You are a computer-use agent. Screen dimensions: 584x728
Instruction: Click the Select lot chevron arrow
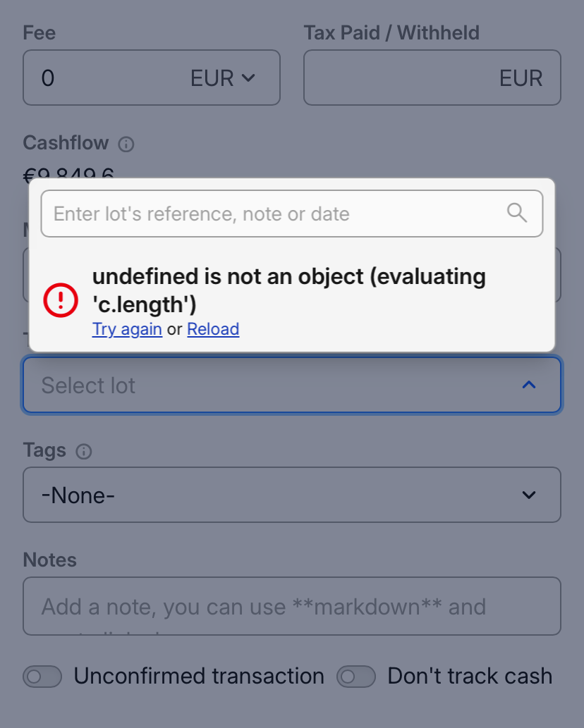click(529, 385)
